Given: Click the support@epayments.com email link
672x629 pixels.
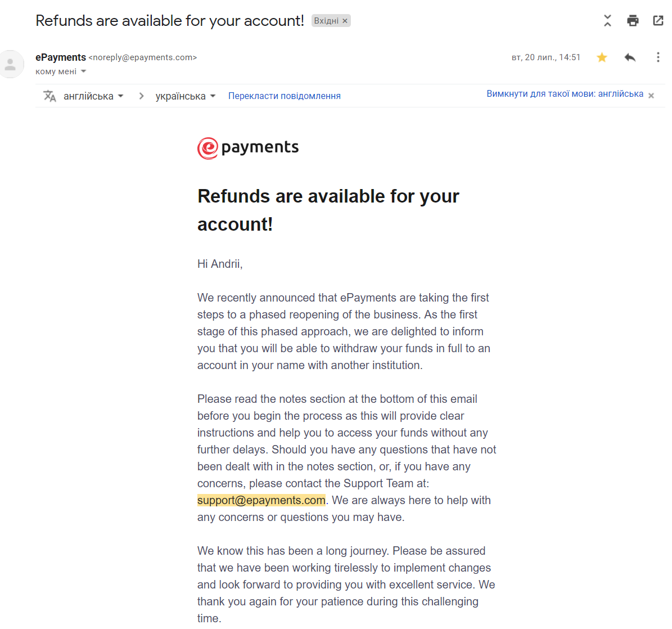Looking at the screenshot, I should [261, 500].
